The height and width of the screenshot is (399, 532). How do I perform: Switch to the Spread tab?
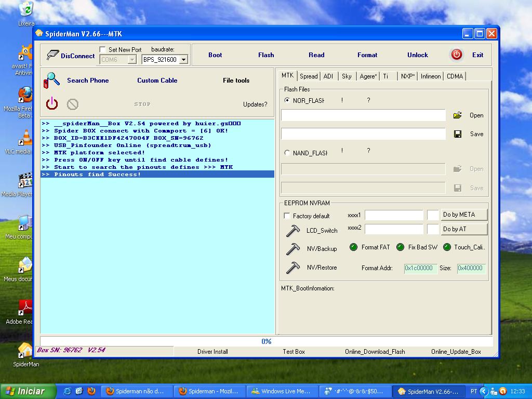pyautogui.click(x=309, y=76)
